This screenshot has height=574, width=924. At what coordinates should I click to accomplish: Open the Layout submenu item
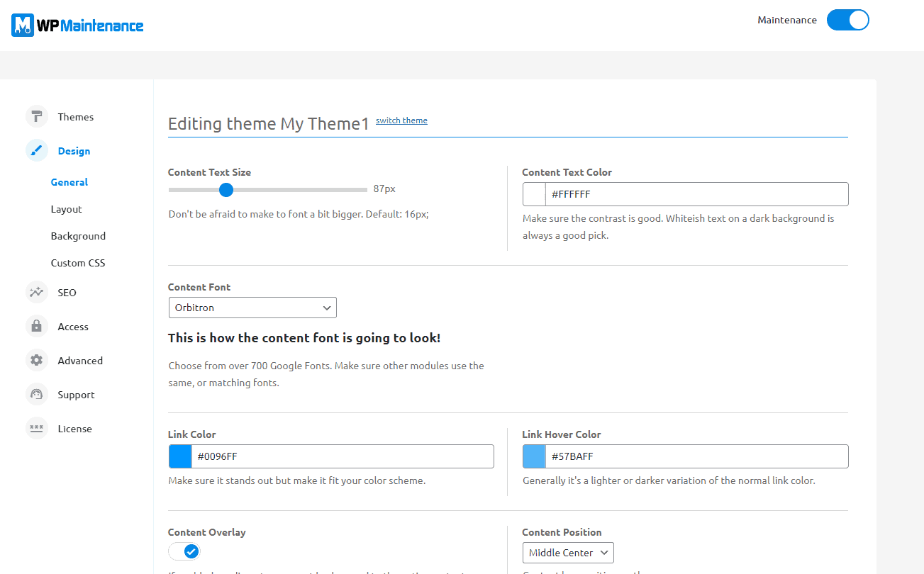coord(67,209)
